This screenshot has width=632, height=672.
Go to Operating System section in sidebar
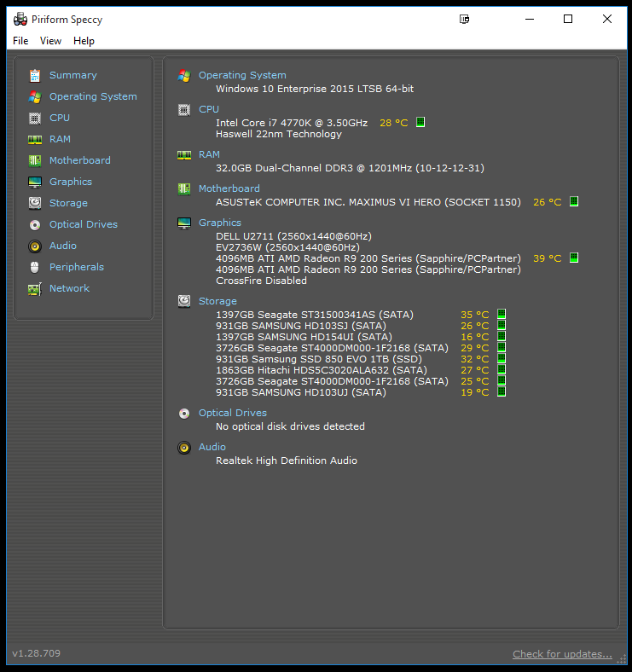93,96
